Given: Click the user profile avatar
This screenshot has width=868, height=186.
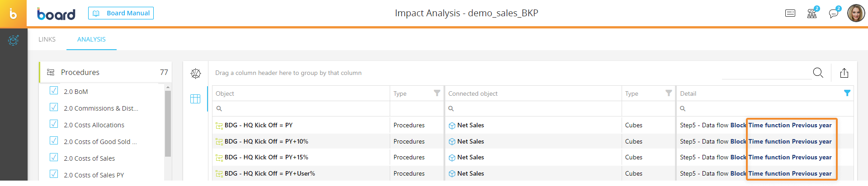Looking at the screenshot, I should (x=856, y=14).
